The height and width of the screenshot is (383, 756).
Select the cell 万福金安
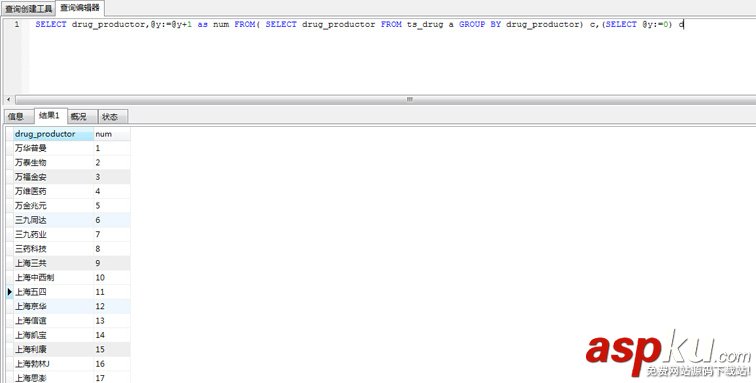[x=54, y=177]
